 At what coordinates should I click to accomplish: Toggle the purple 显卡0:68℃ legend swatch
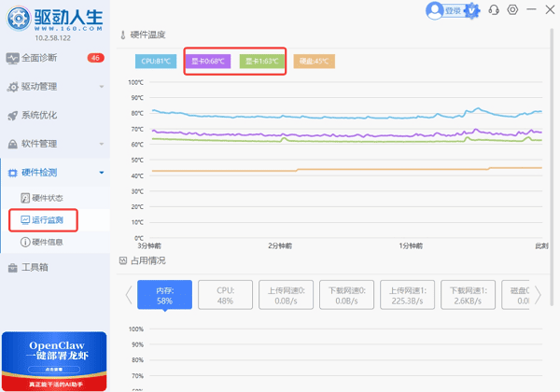tap(208, 61)
